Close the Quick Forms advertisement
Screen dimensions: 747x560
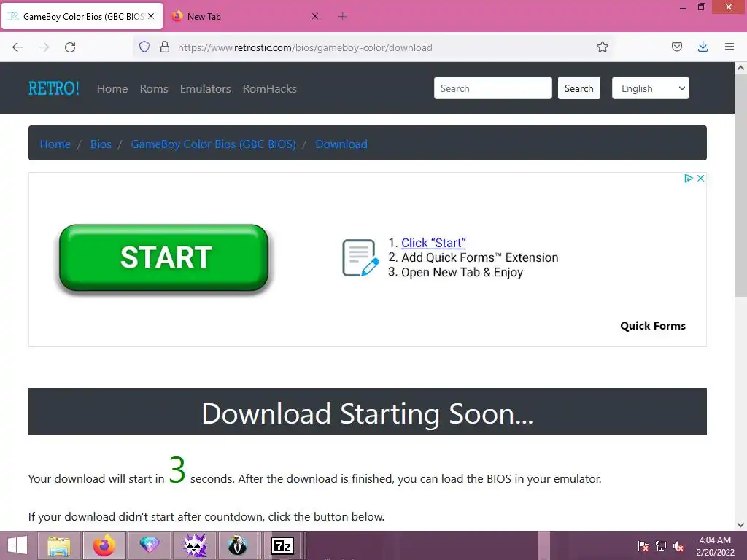coord(701,178)
